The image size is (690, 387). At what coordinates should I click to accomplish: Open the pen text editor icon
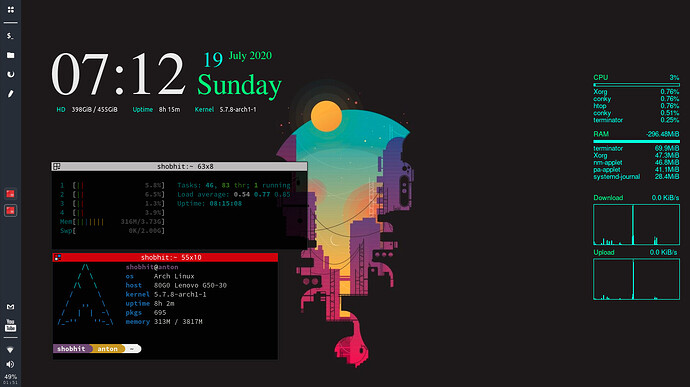point(11,93)
